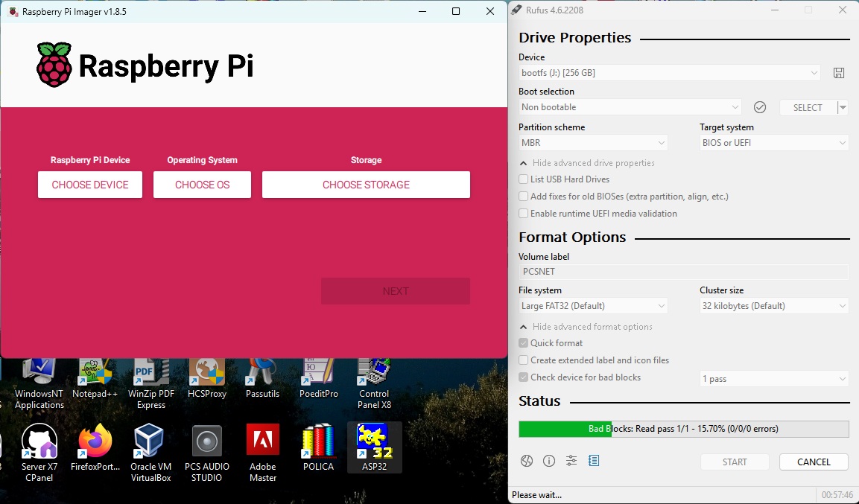Click the 00:57:46 elapsed timer
Image resolution: width=859 pixels, height=504 pixels.
point(837,495)
